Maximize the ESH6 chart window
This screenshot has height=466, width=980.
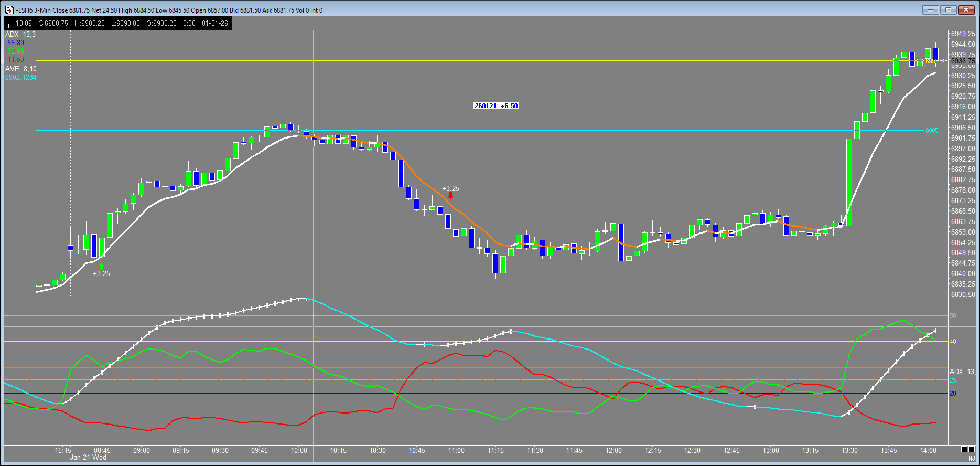pos(948,10)
